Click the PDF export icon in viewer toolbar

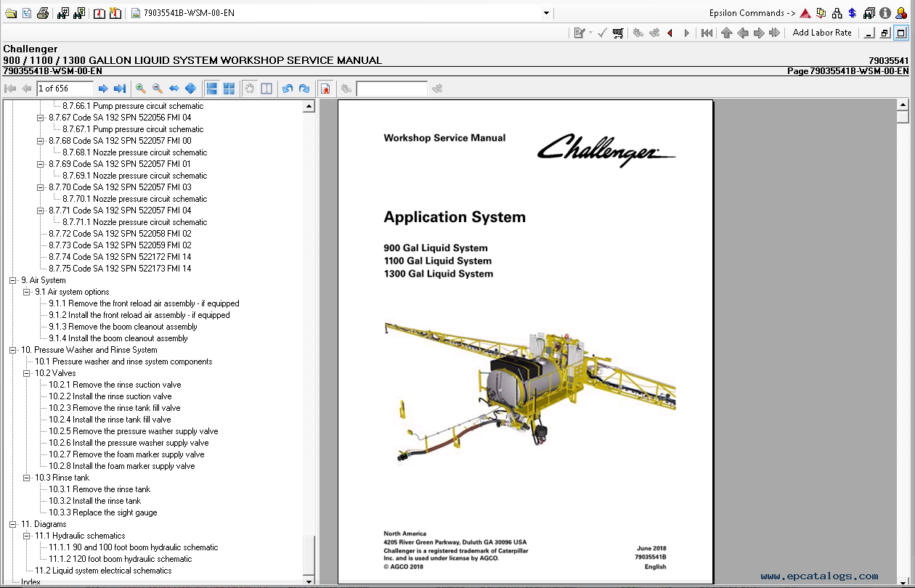coord(325,89)
